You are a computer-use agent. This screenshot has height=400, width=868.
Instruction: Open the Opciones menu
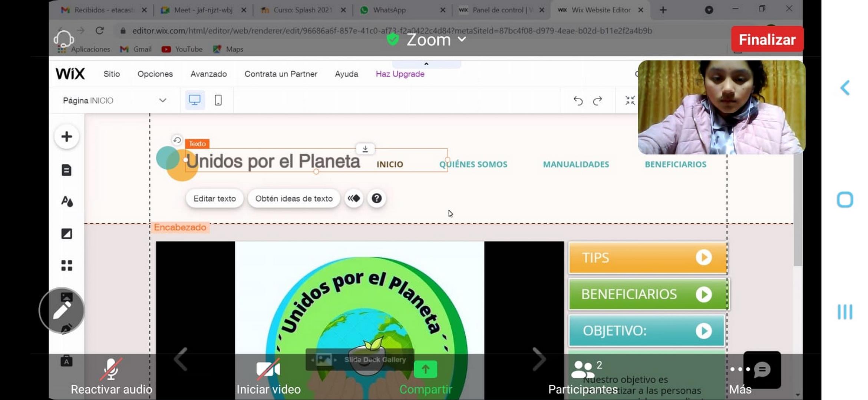(155, 74)
